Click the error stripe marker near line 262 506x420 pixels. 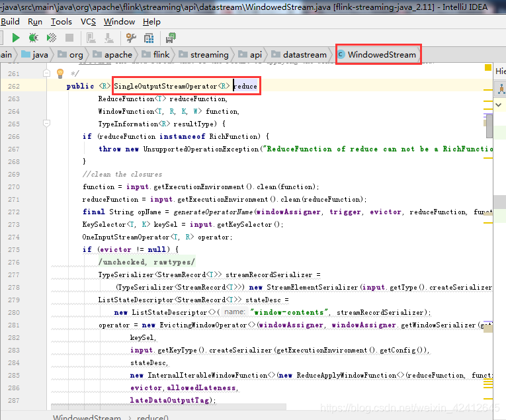(x=488, y=89)
